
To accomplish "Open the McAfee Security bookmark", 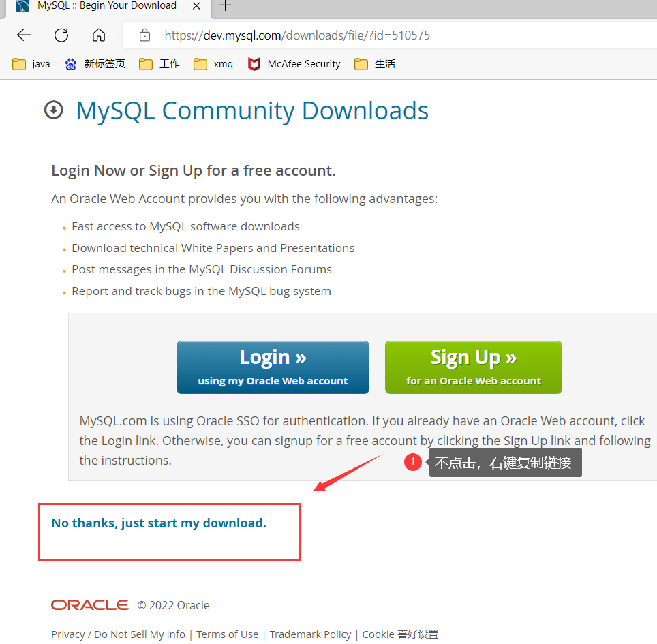I will 294,64.
